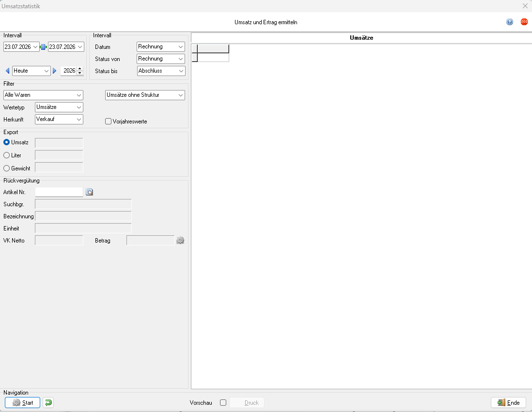Toggle the Vorschau checkbox

click(223, 402)
